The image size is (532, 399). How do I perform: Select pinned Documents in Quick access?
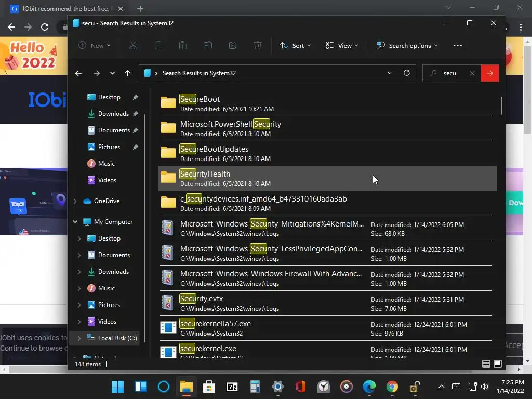point(113,130)
